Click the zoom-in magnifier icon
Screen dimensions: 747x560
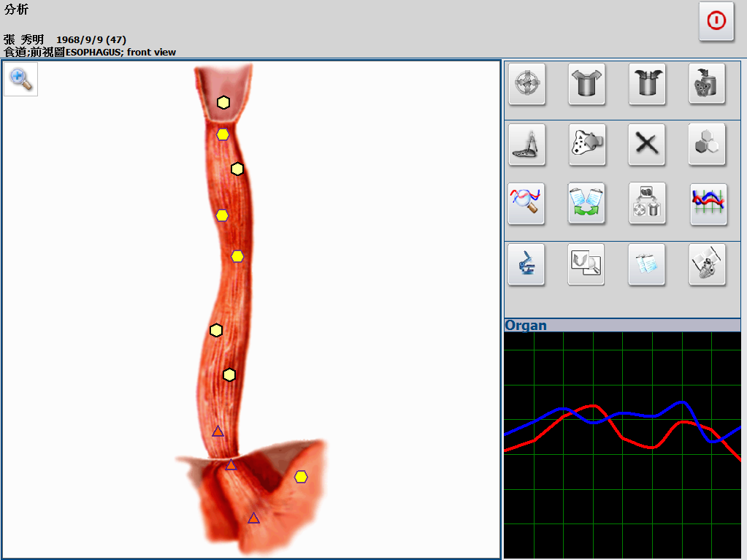21,80
